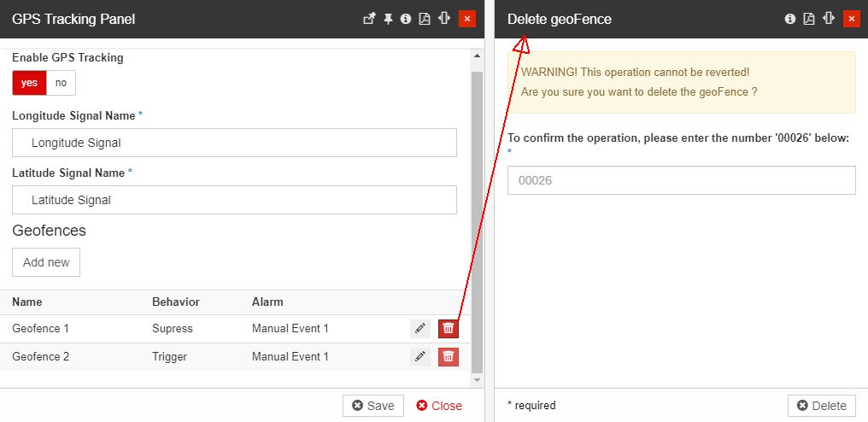Viewport: 868px width, 422px height.
Task: Open info for GPS Tracking Panel
Action: pyautogui.click(x=406, y=19)
